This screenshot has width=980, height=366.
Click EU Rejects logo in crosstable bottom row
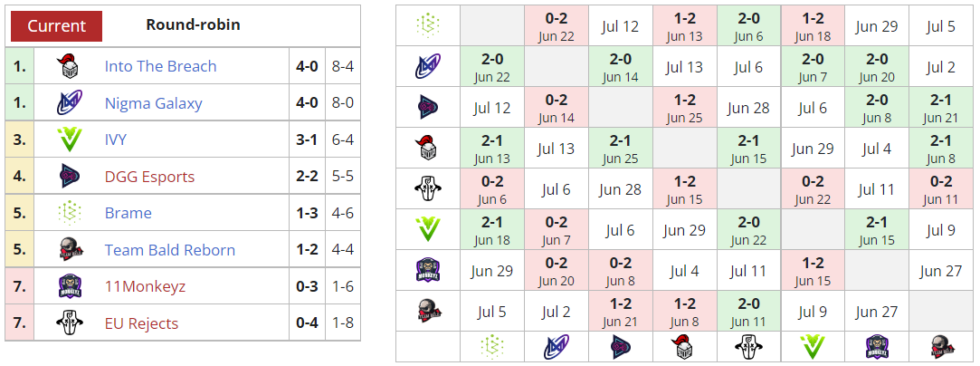point(749,346)
